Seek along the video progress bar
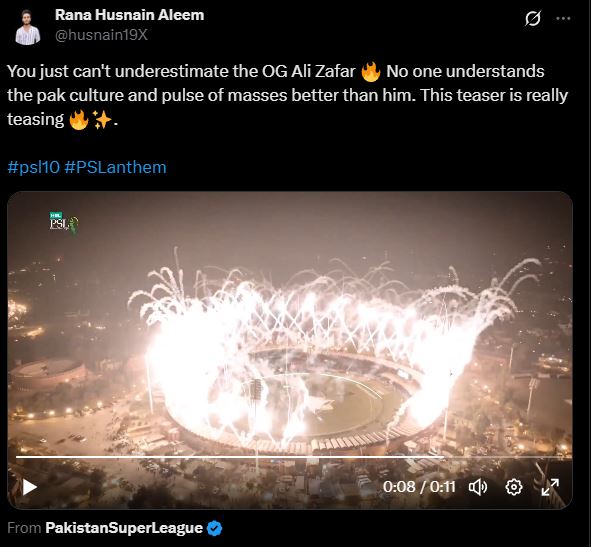Viewport: 591px width, 547px height. [x=294, y=457]
